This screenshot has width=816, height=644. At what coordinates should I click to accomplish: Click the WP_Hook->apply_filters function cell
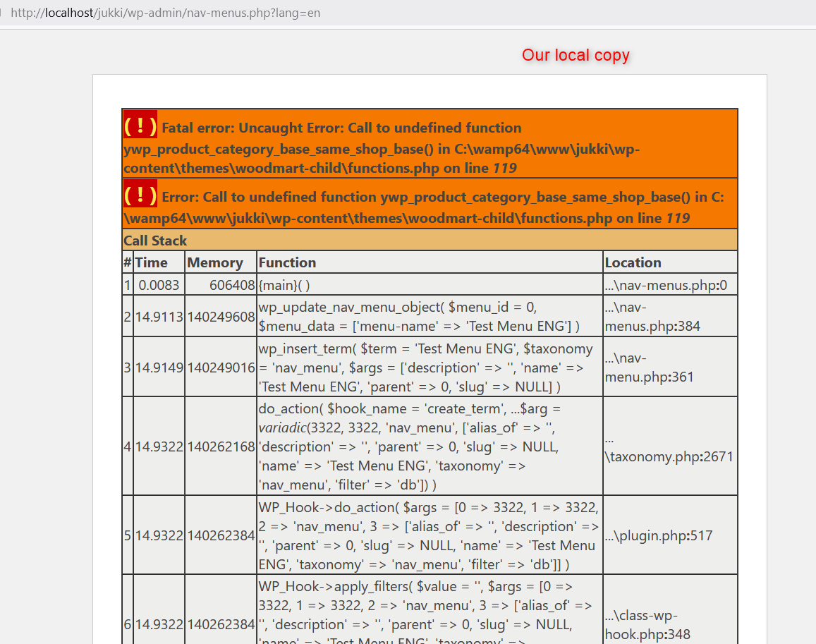(430, 610)
